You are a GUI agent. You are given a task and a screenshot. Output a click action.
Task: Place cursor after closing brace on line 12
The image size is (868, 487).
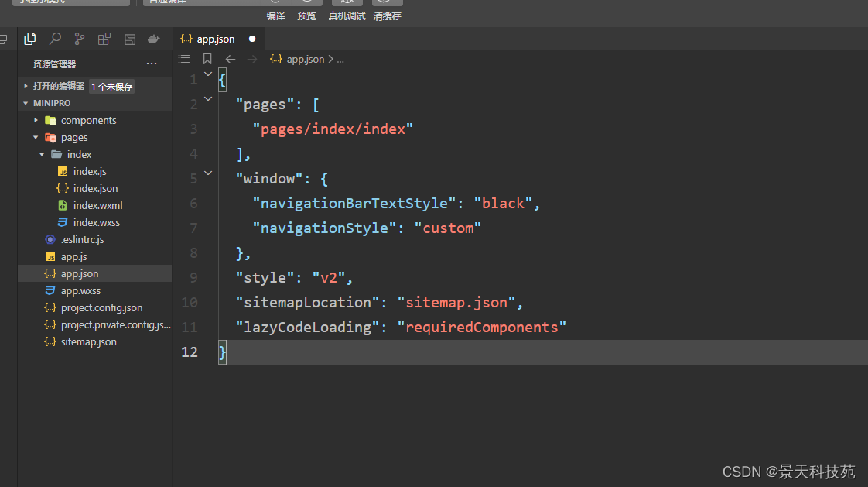tap(228, 352)
